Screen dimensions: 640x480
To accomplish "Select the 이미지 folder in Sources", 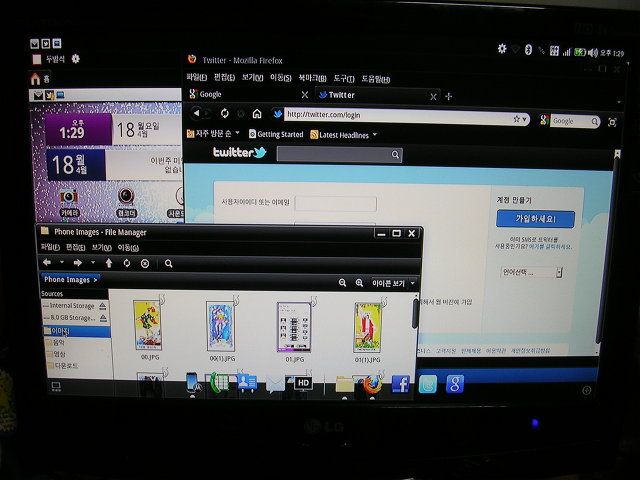I will [x=76, y=331].
